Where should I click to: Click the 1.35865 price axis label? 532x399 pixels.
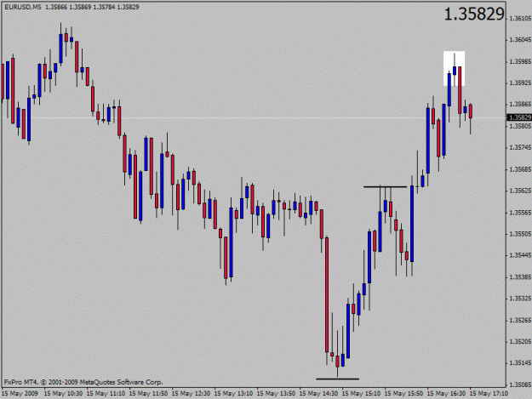(520, 105)
